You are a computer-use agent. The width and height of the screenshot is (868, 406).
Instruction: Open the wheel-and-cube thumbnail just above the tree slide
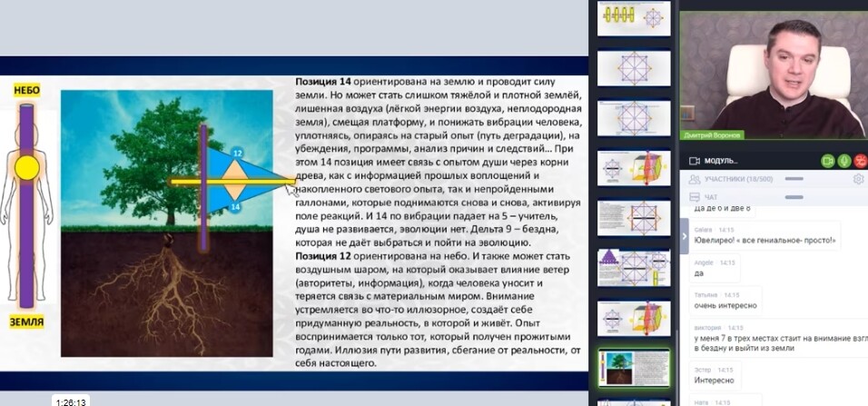634,318
